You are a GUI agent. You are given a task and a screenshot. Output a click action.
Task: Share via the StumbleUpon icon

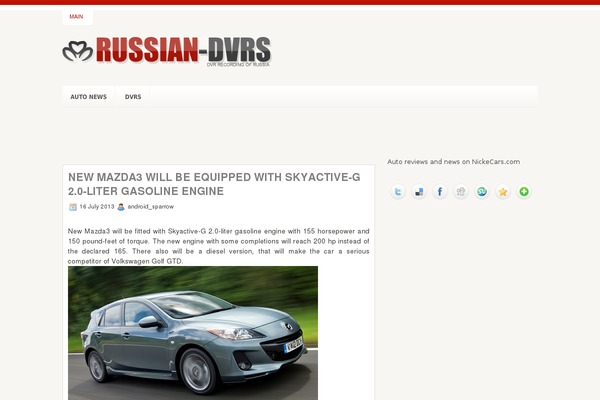482,191
